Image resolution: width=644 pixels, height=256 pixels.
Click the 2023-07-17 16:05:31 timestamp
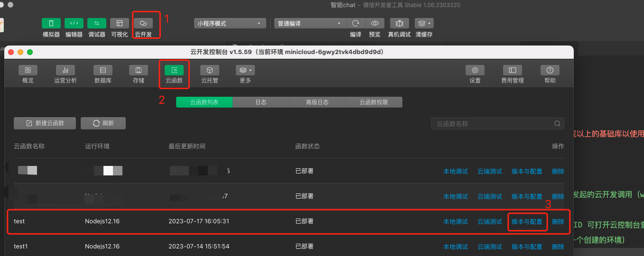point(199,221)
